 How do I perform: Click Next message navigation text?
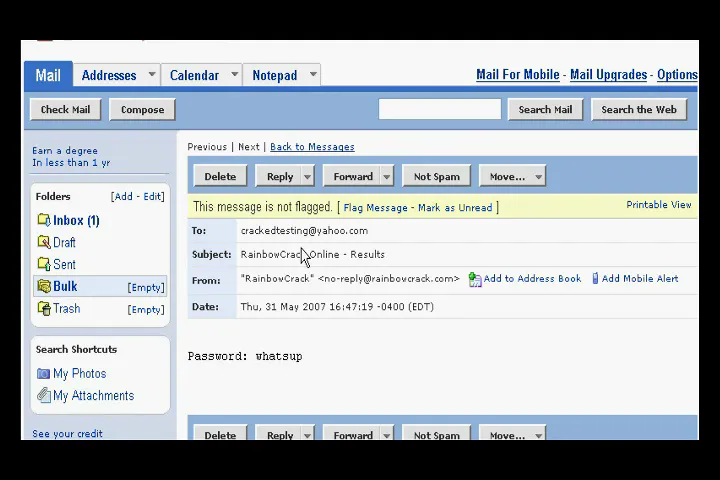tap(249, 147)
